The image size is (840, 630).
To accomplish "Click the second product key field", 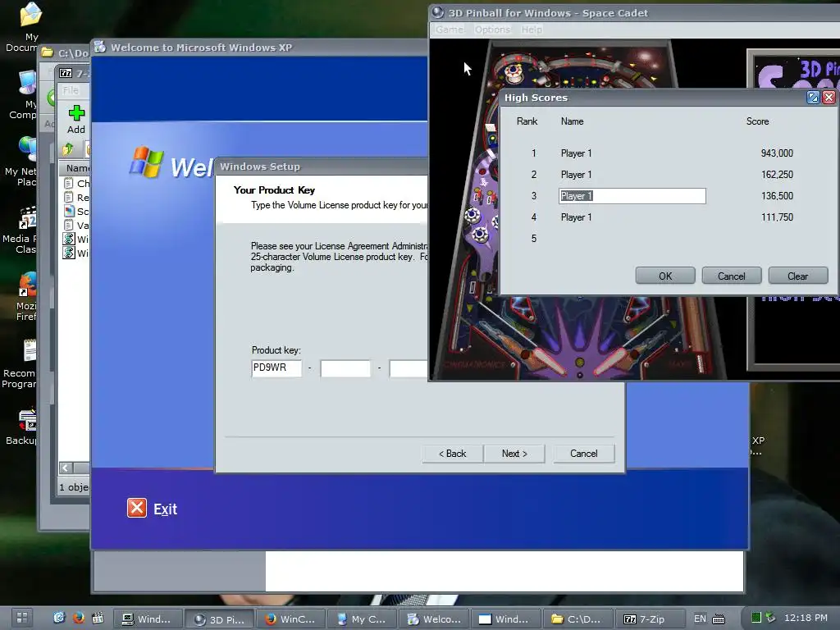I will [x=345, y=368].
